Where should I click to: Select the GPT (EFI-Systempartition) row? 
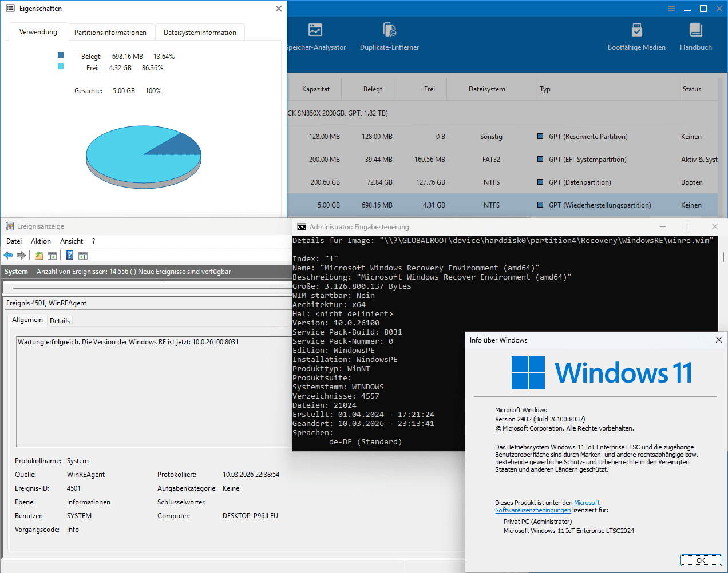coord(503,160)
